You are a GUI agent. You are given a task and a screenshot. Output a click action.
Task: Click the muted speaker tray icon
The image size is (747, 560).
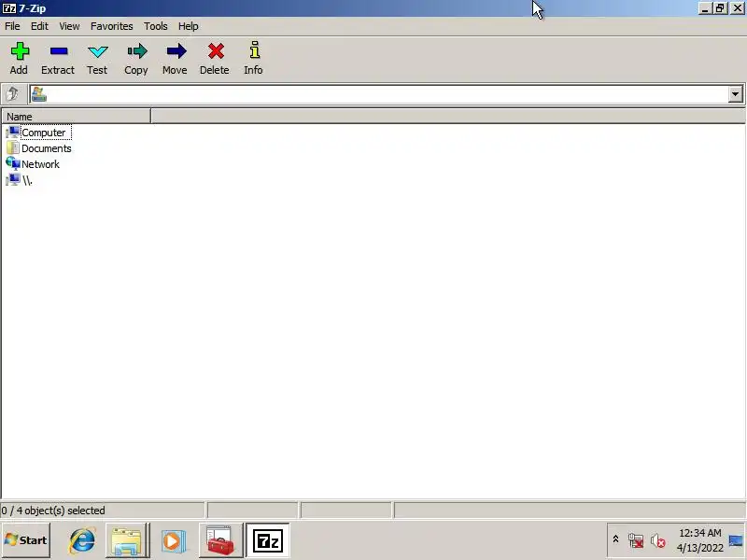[658, 540]
